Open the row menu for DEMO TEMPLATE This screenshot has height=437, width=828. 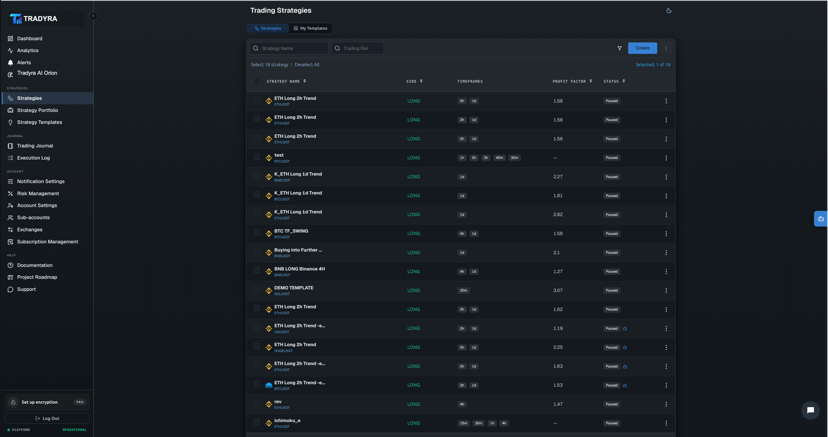666,291
